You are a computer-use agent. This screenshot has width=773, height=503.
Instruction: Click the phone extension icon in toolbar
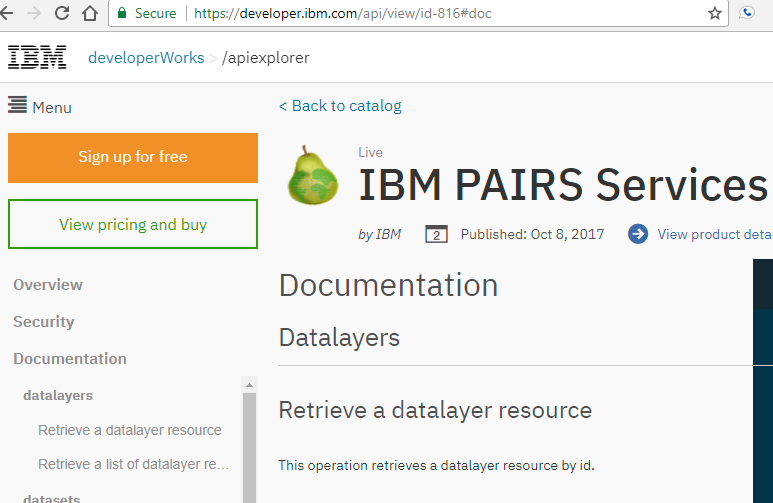click(746, 13)
